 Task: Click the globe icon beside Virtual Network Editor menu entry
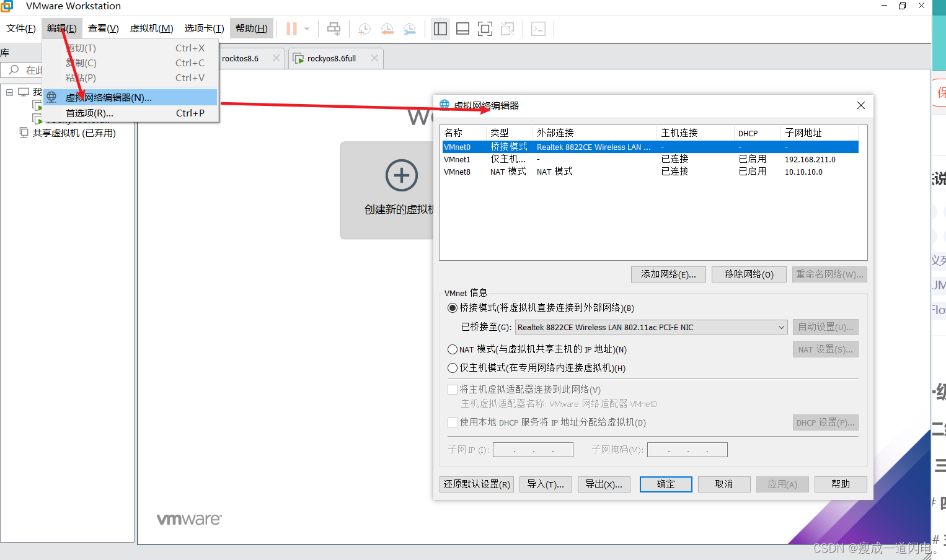[x=51, y=97]
